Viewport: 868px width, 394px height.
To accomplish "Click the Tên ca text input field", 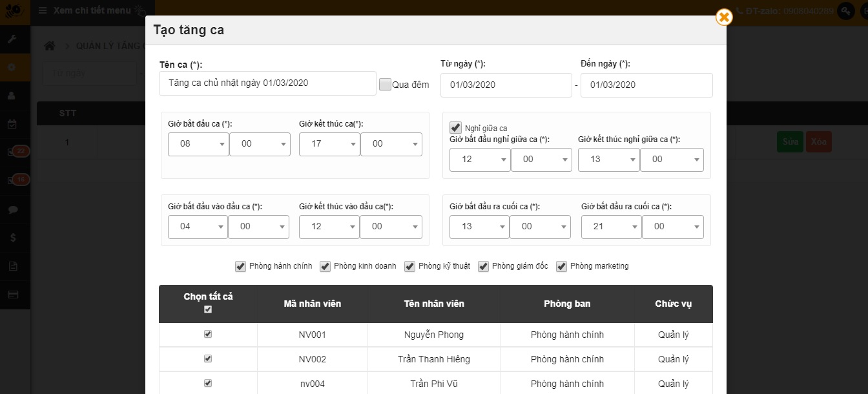I will (x=267, y=84).
